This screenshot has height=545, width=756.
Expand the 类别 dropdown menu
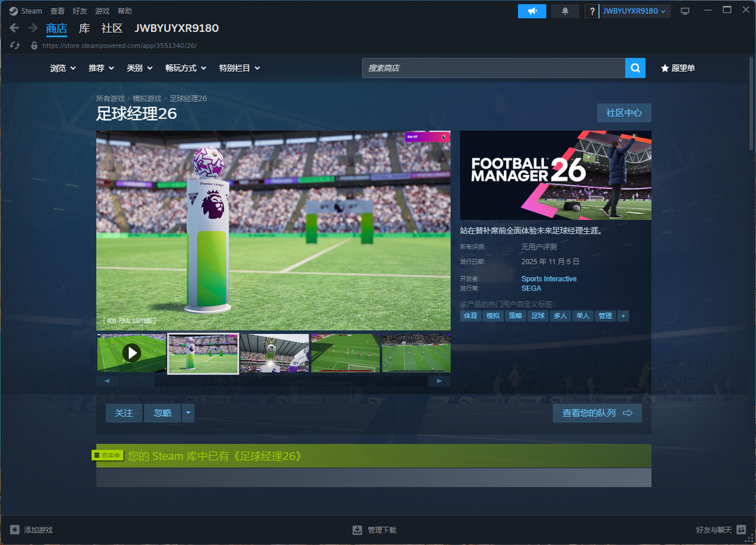(139, 68)
